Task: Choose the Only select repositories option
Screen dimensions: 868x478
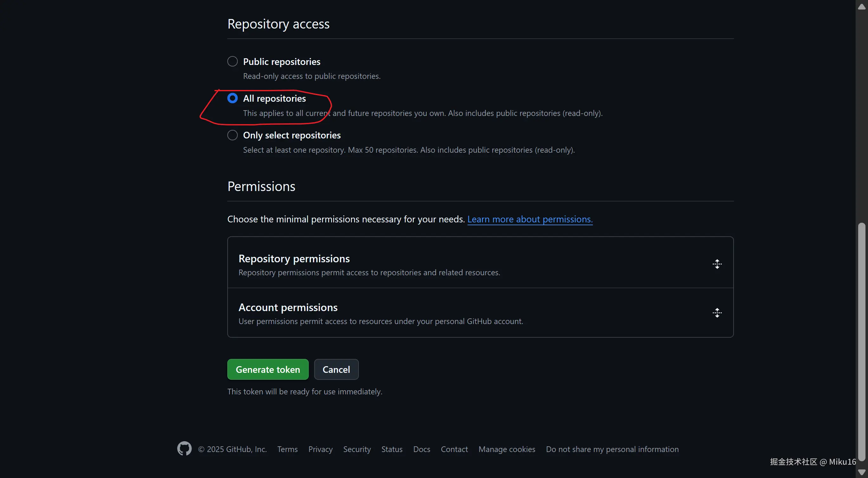Action: (x=232, y=135)
